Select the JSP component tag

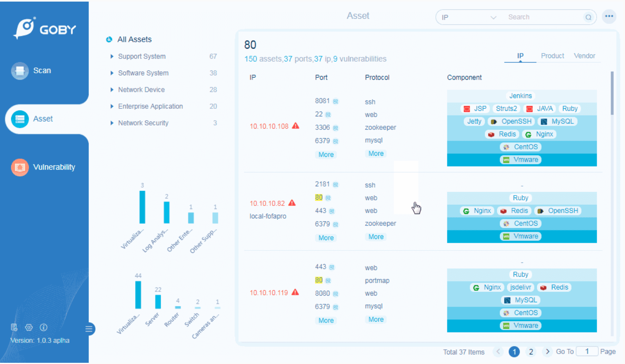click(x=475, y=109)
